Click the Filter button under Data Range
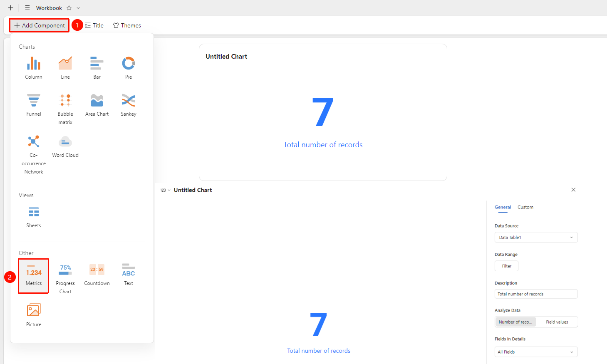The image size is (607, 364). click(507, 266)
